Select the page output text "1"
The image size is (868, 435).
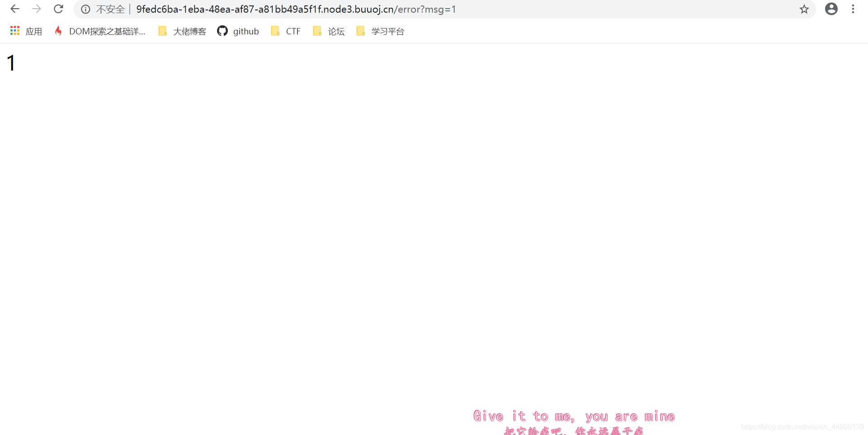pyautogui.click(x=11, y=63)
